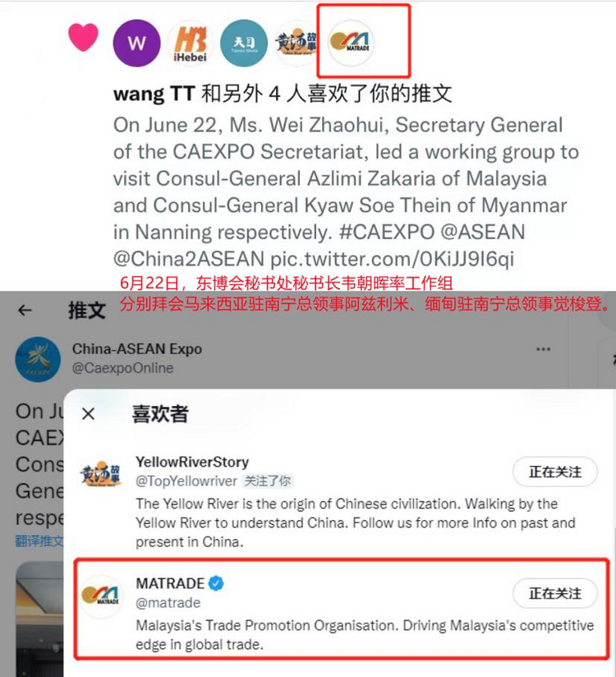The height and width of the screenshot is (677, 616).
Task: Close the 喜欢者 likes dialog
Action: [88, 414]
